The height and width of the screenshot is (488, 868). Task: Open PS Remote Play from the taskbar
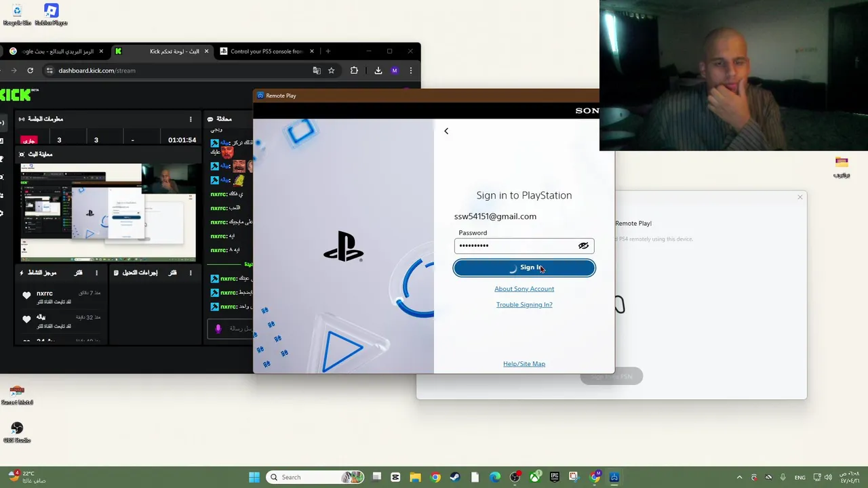[614, 477]
